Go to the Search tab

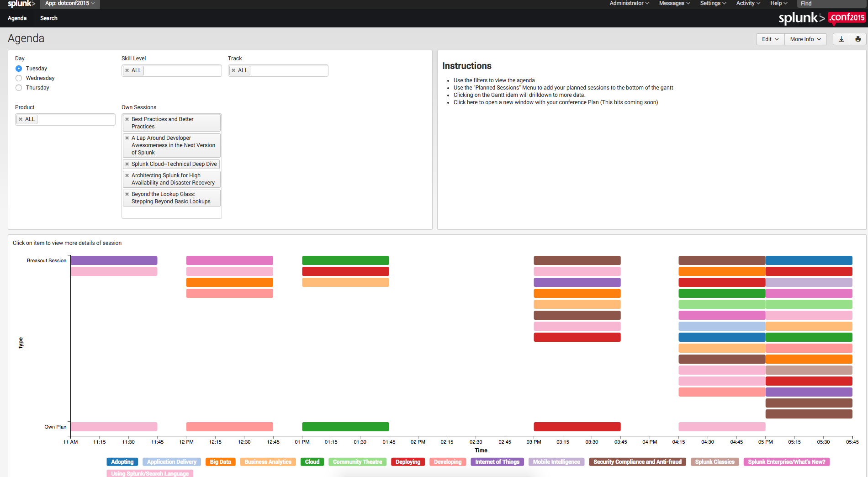(x=49, y=18)
